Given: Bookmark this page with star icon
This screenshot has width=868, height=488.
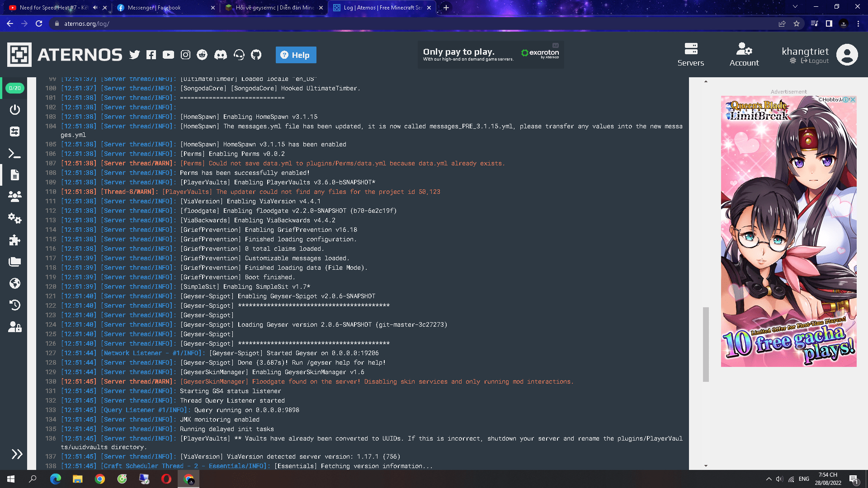Looking at the screenshot, I should pos(797,23).
